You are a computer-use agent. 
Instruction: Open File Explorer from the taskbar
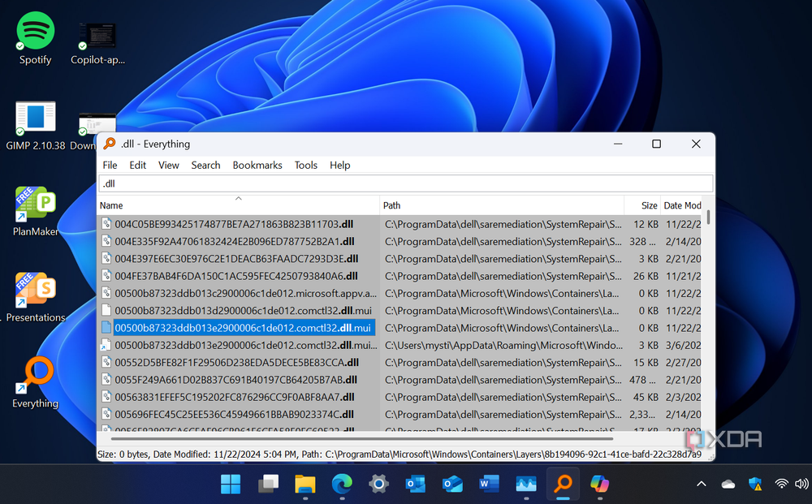pyautogui.click(x=304, y=485)
